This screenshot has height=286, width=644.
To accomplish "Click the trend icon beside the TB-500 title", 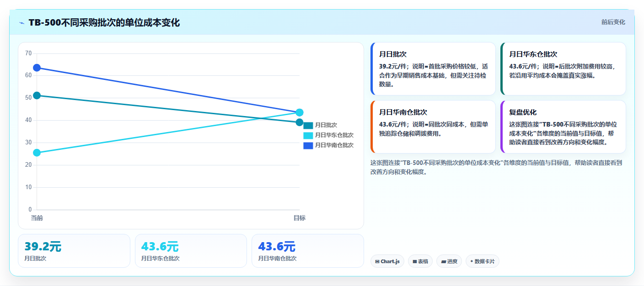I will pos(22,23).
